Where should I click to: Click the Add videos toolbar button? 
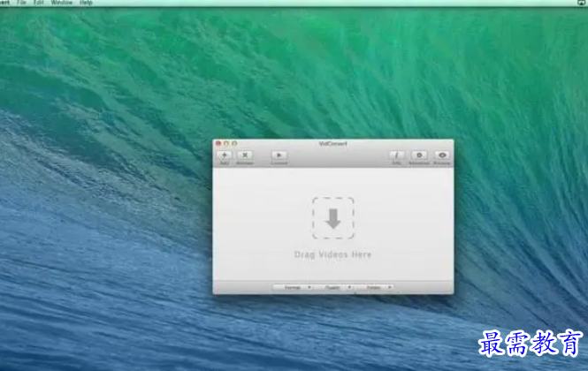[x=225, y=155]
